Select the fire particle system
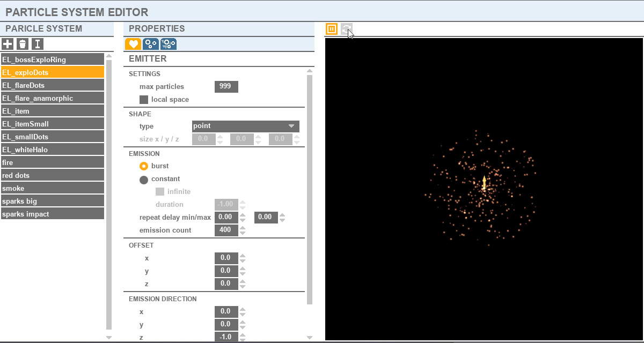This screenshot has height=343, width=644. [53, 162]
